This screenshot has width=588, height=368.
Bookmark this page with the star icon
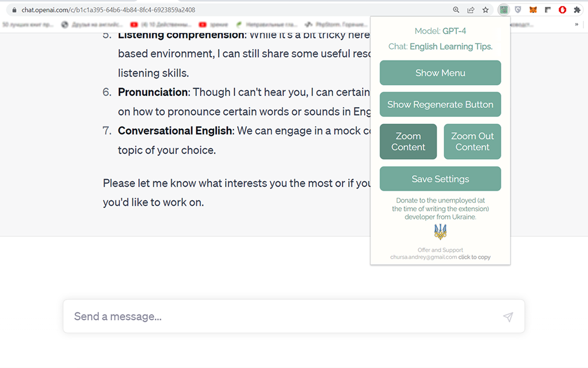point(485,10)
